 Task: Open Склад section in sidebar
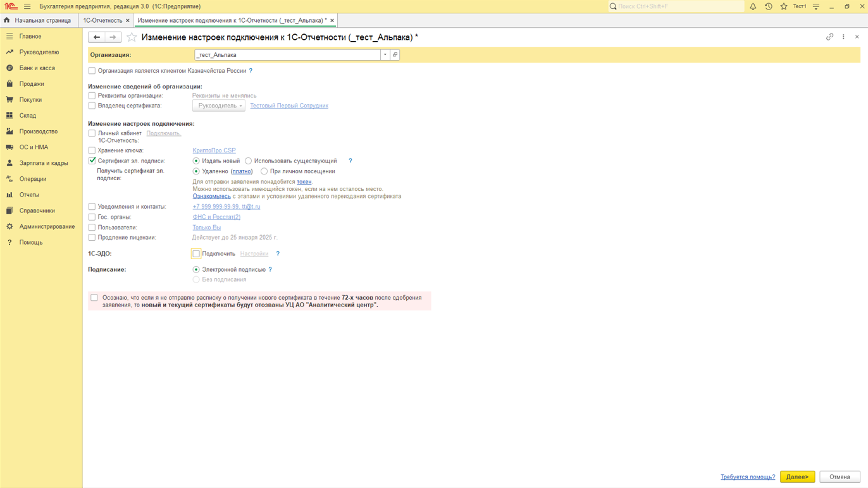[x=41, y=116]
